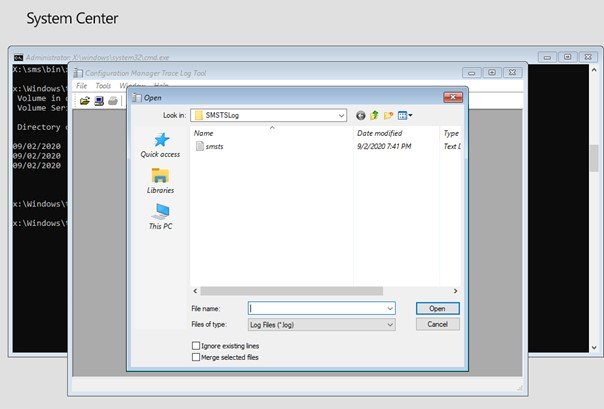Image resolution: width=604 pixels, height=409 pixels.
Task: Create a new folder in SMSTSLog
Action: click(388, 115)
